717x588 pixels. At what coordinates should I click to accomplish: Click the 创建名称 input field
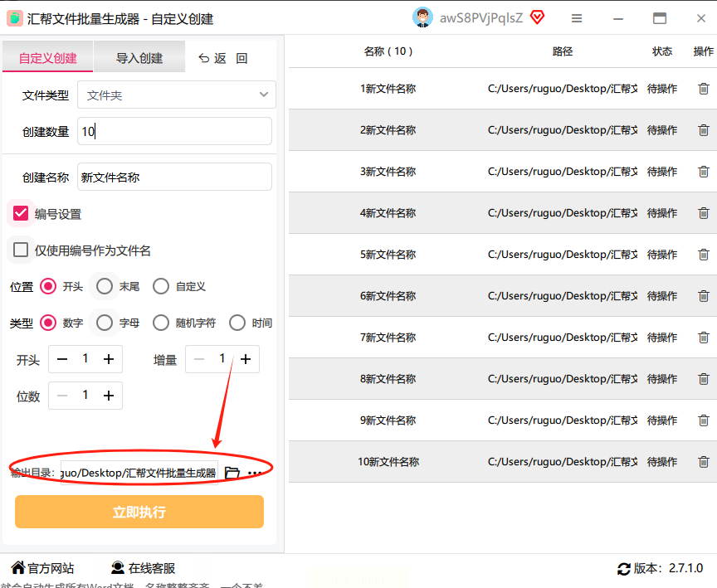[174, 177]
